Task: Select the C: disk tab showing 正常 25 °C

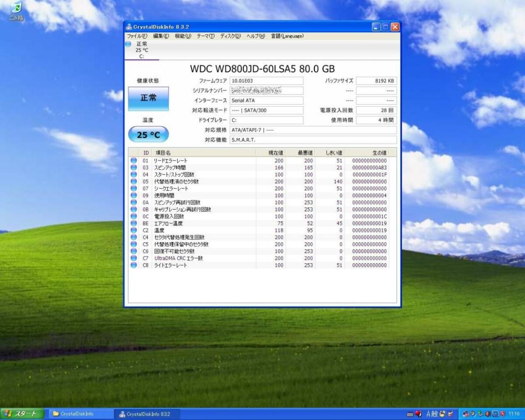Action: (x=141, y=50)
